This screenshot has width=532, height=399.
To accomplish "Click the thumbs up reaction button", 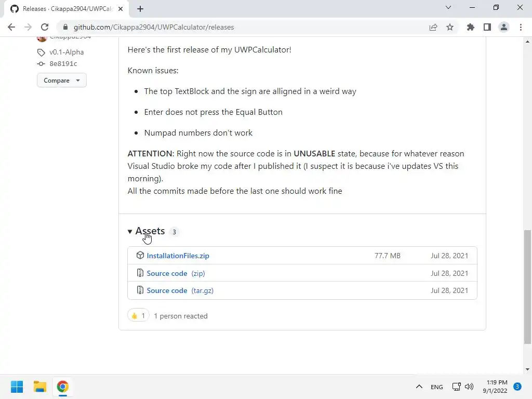I will (x=138, y=315).
